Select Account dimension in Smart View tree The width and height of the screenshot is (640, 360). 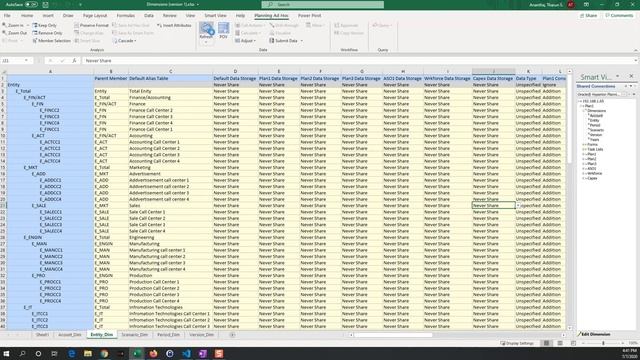596,116
